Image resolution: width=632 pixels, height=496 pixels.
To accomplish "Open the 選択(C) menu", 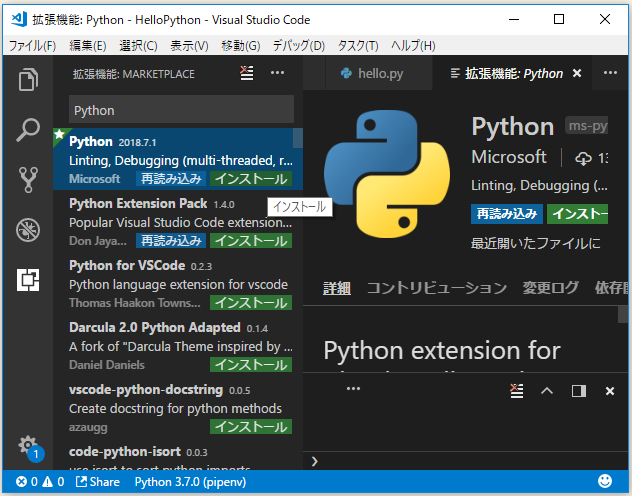I will (138, 46).
